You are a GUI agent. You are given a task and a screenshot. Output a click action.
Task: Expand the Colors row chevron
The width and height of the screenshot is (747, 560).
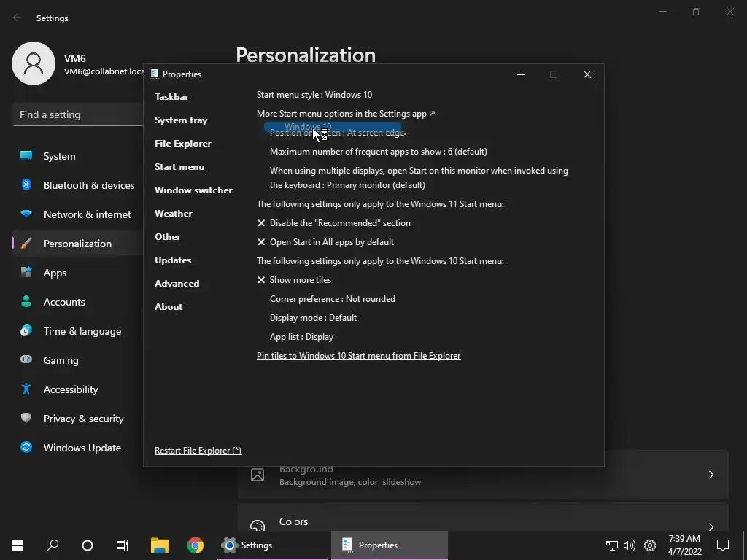(x=711, y=526)
